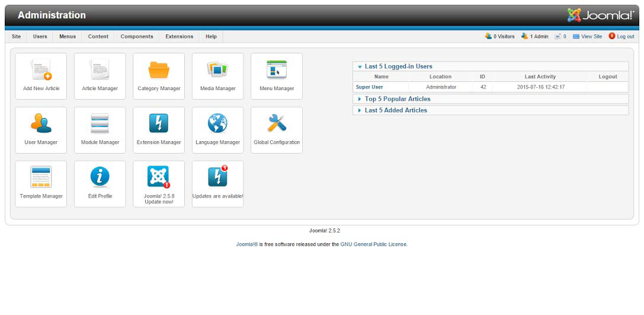
Task: Click the Administrator location cell
Action: click(x=441, y=87)
